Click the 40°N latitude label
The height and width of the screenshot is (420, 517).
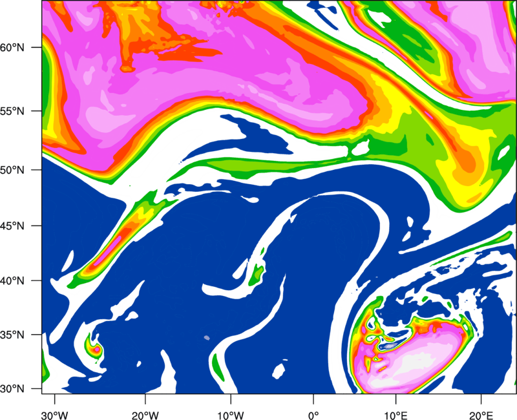point(12,281)
